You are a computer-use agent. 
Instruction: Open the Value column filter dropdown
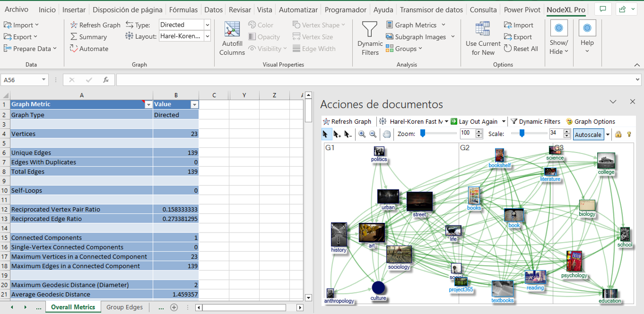click(194, 105)
